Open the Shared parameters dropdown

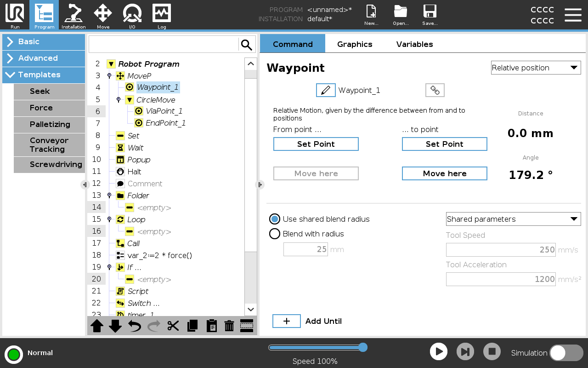pyautogui.click(x=513, y=219)
